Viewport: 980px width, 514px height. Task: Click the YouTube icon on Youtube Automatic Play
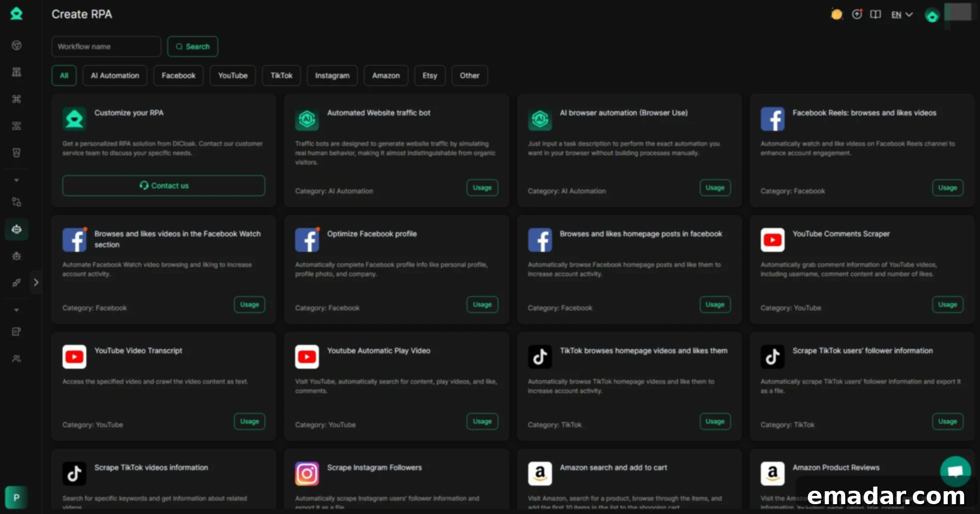point(307,357)
